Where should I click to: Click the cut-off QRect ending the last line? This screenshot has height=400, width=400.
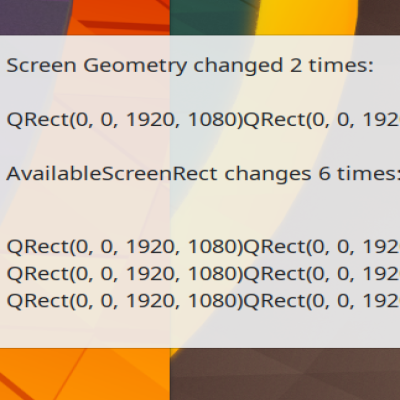tap(322, 301)
